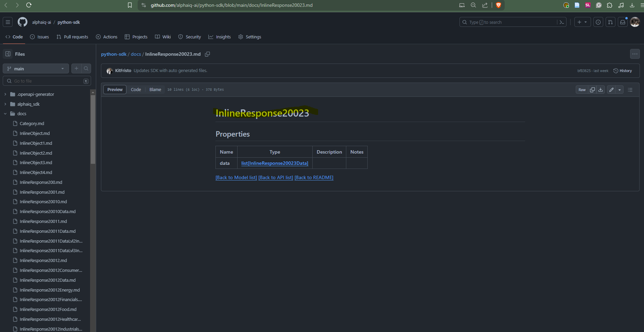Click the pencil edit file icon

point(611,90)
